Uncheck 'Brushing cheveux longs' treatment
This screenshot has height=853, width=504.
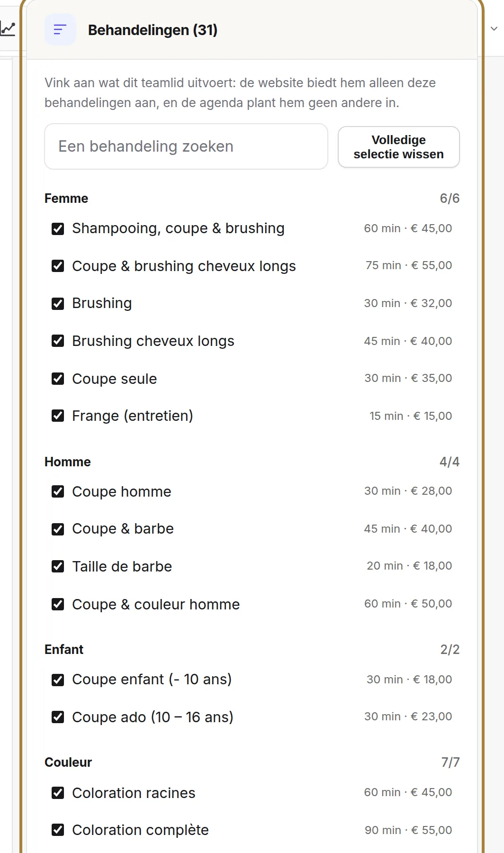[58, 341]
